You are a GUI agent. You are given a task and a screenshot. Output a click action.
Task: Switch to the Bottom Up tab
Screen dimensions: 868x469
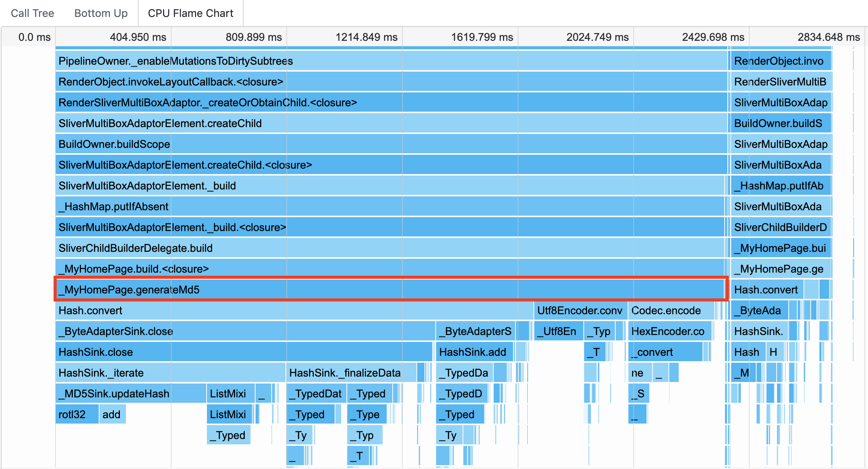(101, 13)
